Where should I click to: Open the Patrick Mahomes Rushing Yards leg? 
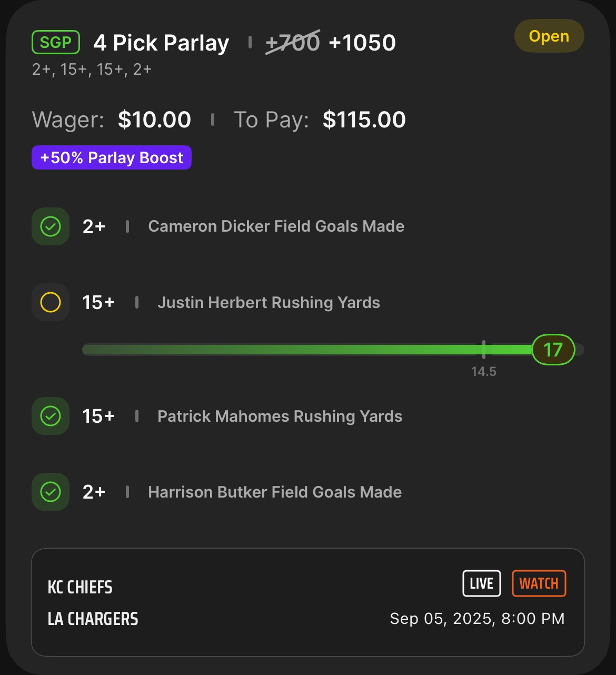point(280,416)
